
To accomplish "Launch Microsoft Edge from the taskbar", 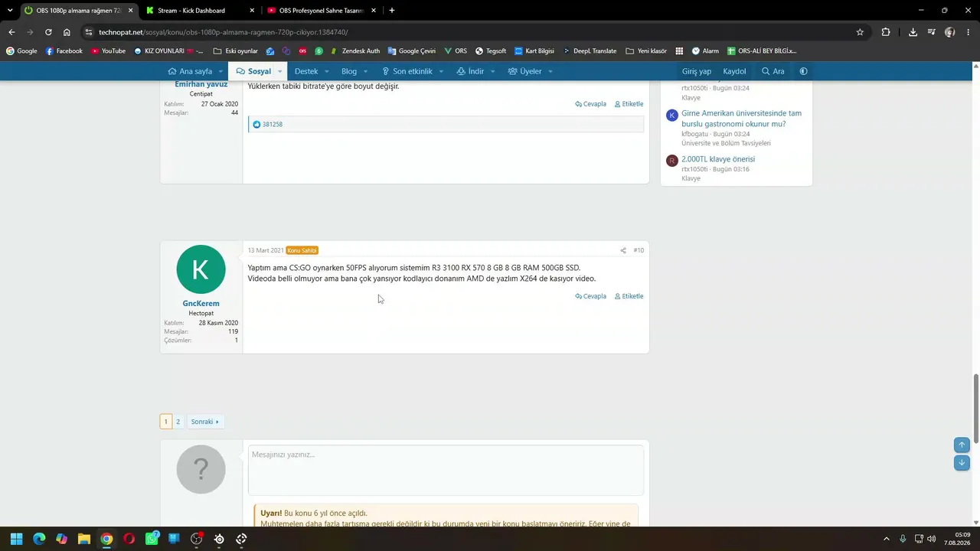I will pos(39,539).
